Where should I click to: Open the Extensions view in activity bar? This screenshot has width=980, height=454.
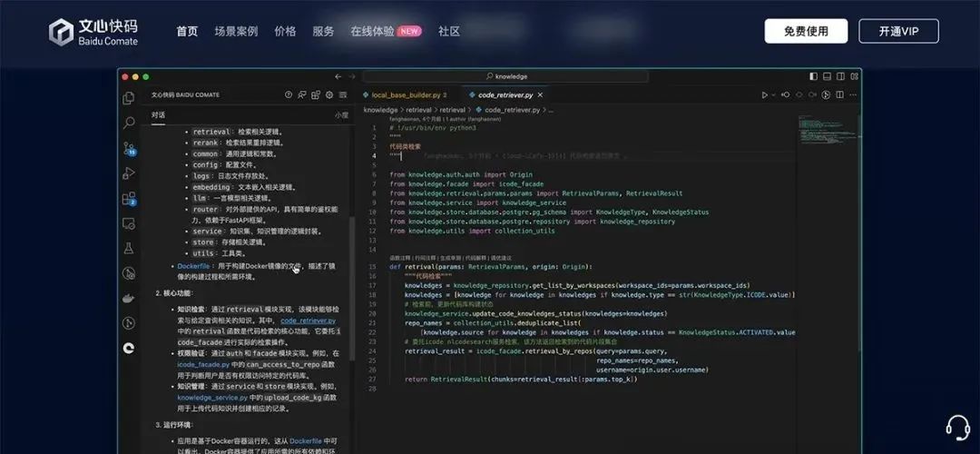coord(129,198)
